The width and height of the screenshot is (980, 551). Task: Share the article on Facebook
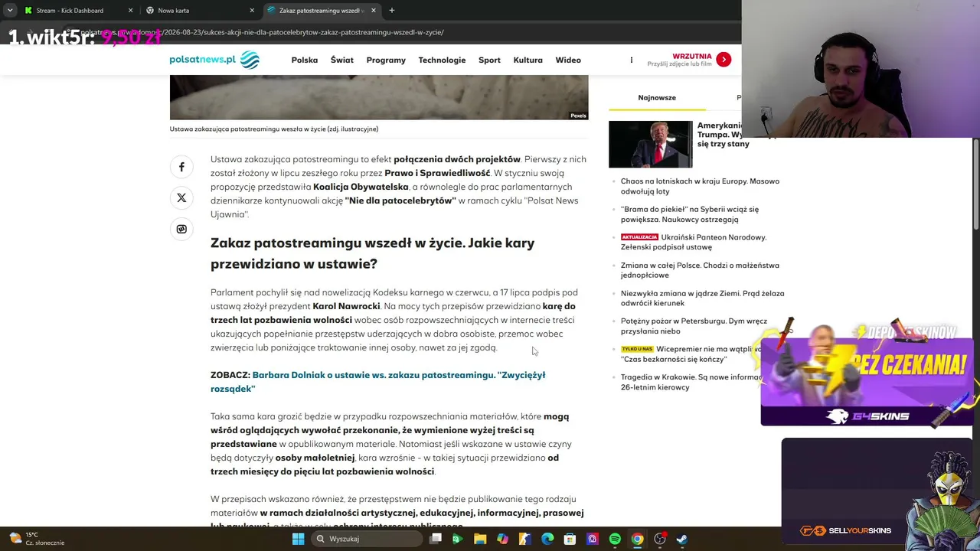[181, 167]
